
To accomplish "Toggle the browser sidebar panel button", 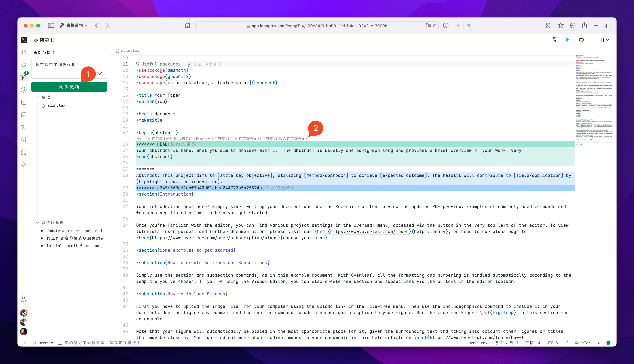I will click(51, 26).
